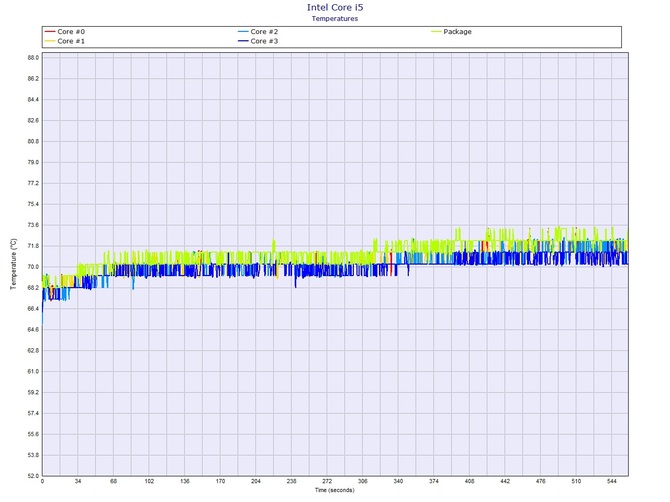Click the yellow Core #1 legend line
The image size is (670, 502).
coord(50,41)
